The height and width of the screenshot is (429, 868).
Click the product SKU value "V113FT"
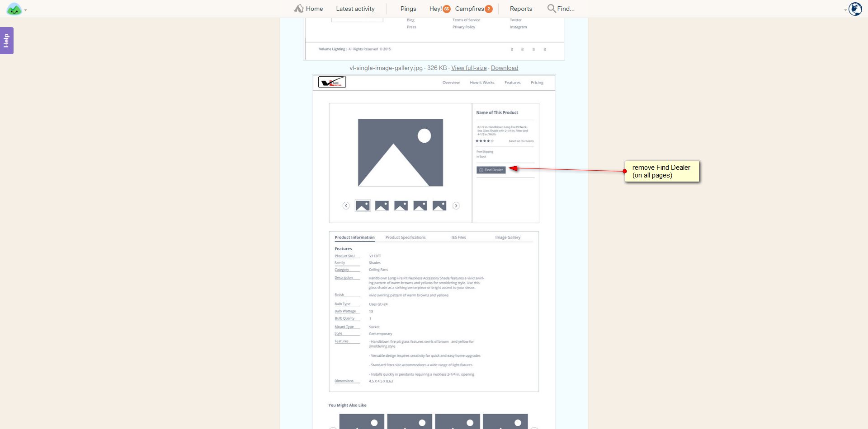pyautogui.click(x=375, y=256)
